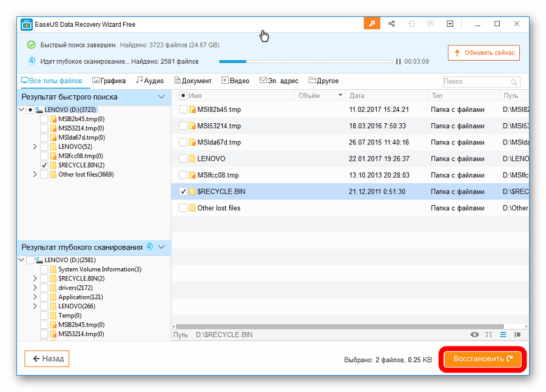Click the LENOVO (D:) drive icon in quick results
Image resolution: width=546 pixels, height=392 pixels.
[x=39, y=109]
